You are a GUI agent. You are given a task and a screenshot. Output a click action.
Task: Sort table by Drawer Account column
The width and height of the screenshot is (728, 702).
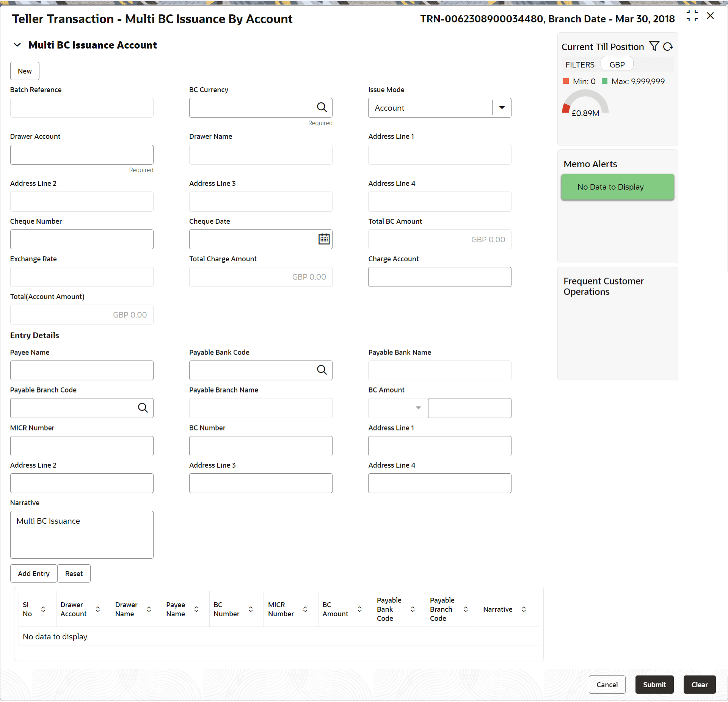point(98,609)
